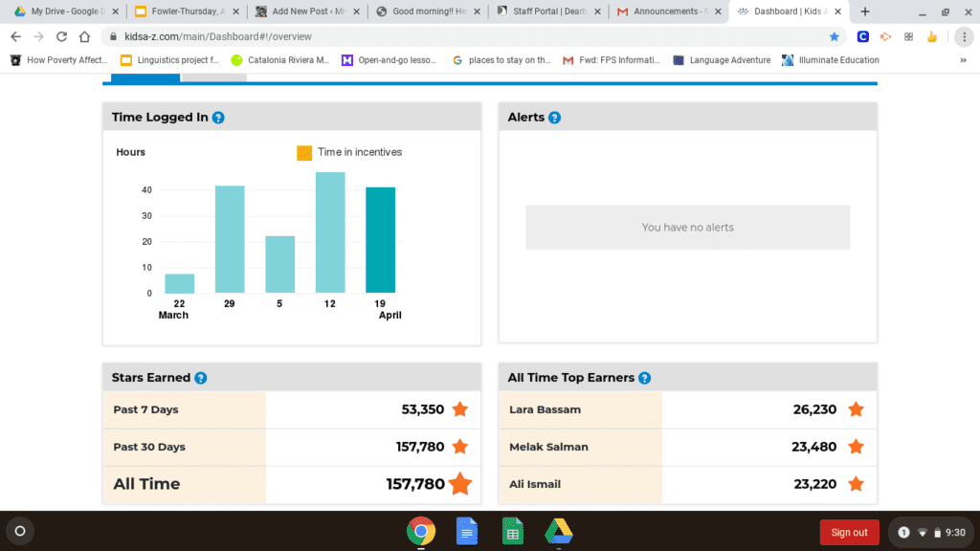
Task: Click the bookmark star in address bar
Action: click(834, 37)
